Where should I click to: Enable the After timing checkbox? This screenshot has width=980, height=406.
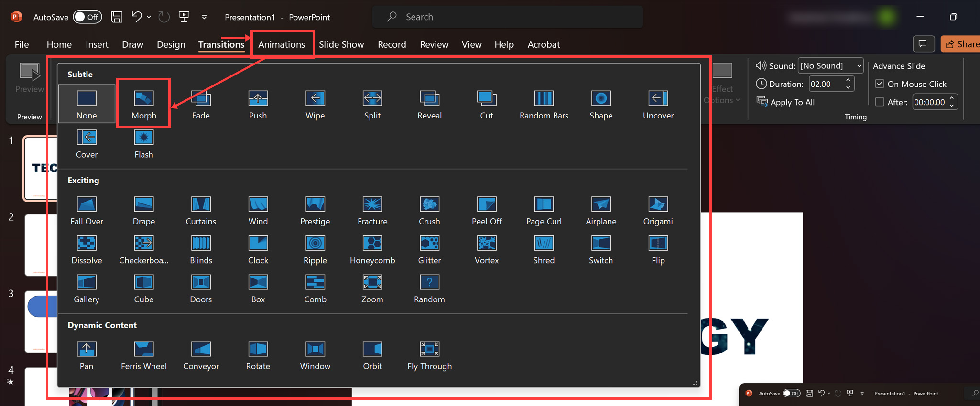point(880,102)
